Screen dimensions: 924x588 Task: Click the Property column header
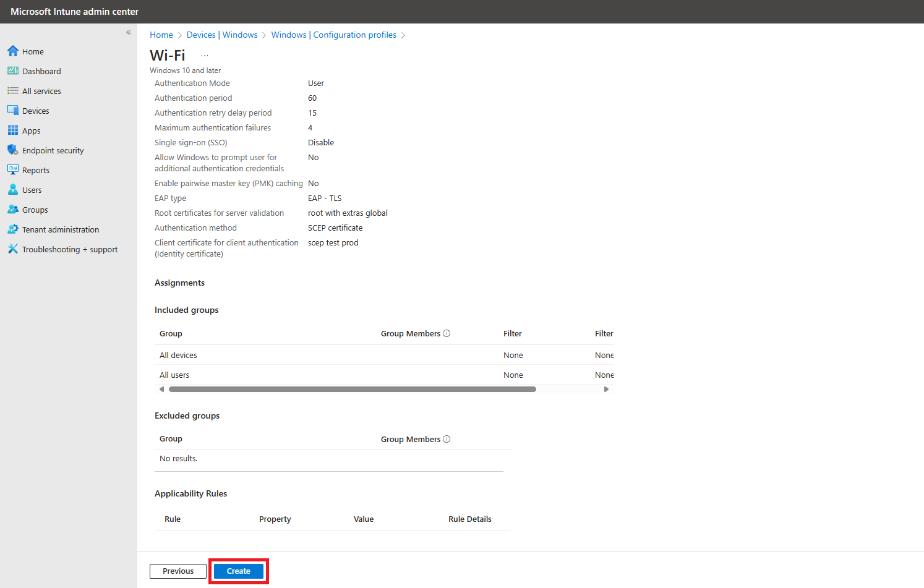pos(275,519)
